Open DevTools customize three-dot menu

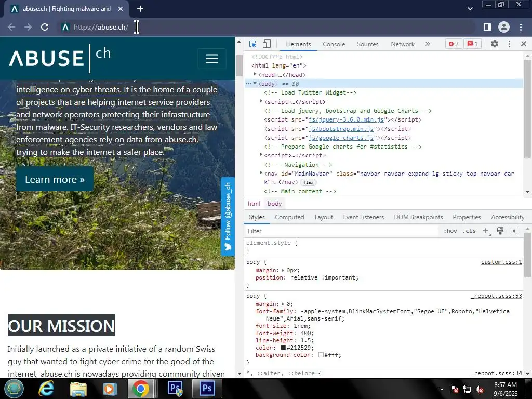click(x=509, y=44)
